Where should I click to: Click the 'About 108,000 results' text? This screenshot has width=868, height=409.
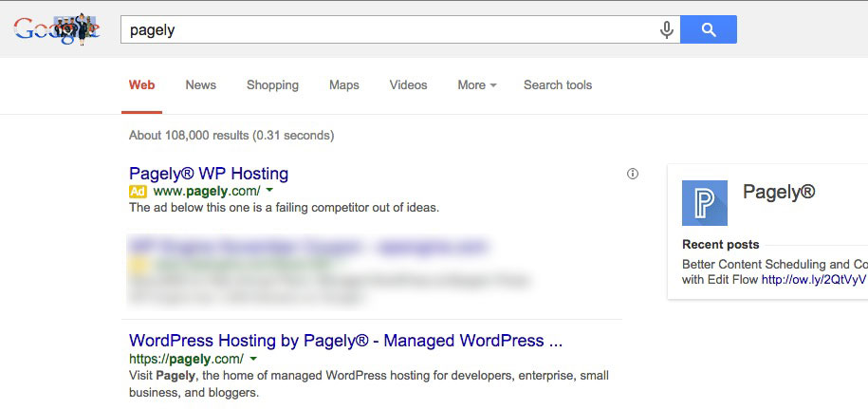pyautogui.click(x=231, y=135)
